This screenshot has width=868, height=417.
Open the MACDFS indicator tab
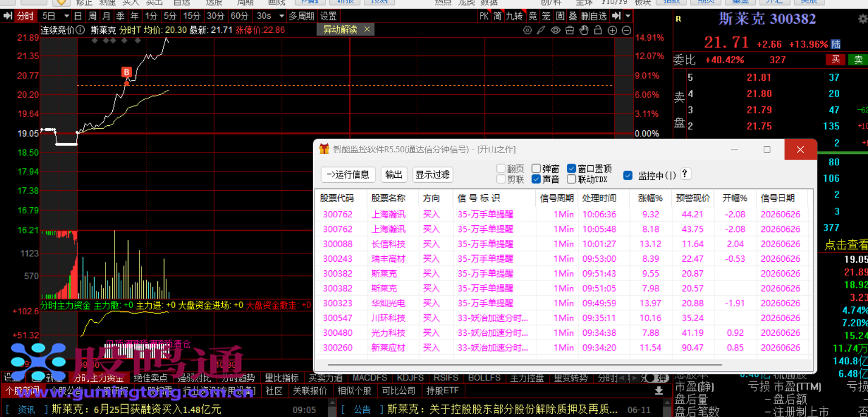click(369, 378)
